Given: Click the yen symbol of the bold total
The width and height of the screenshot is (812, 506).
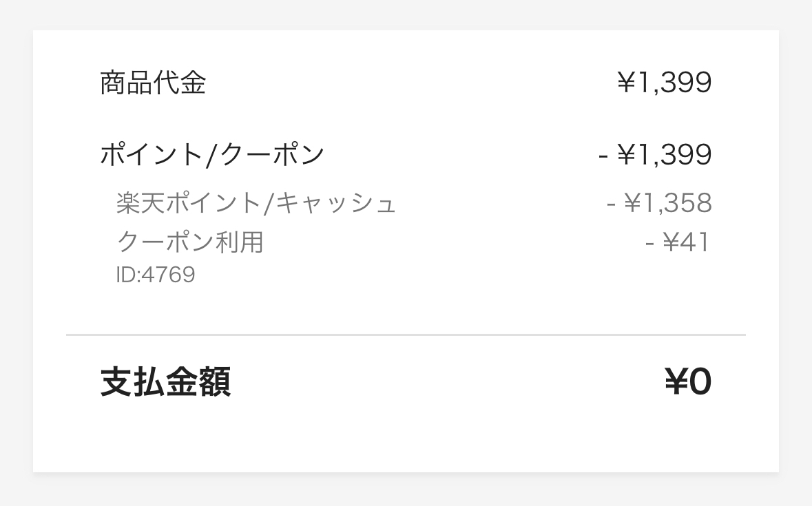Looking at the screenshot, I should [676, 381].
